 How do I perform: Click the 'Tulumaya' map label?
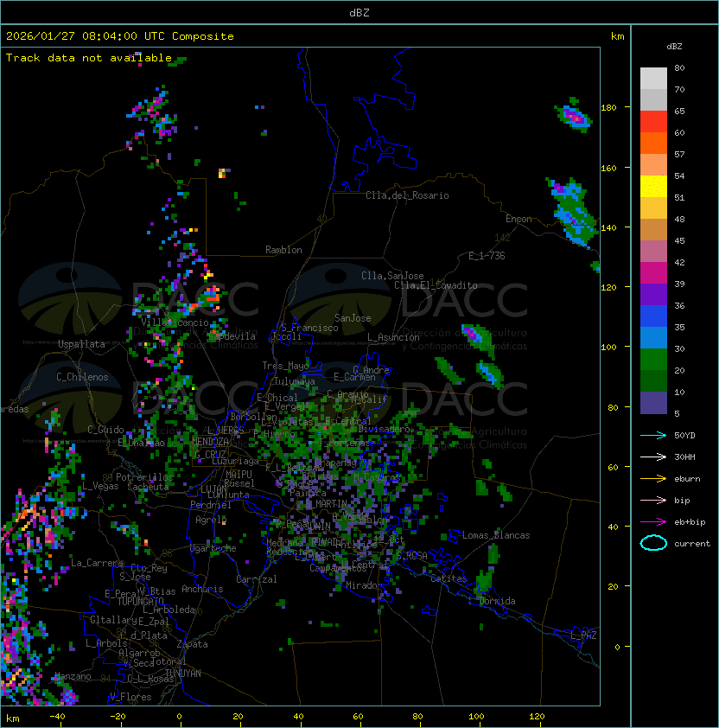[x=295, y=381]
